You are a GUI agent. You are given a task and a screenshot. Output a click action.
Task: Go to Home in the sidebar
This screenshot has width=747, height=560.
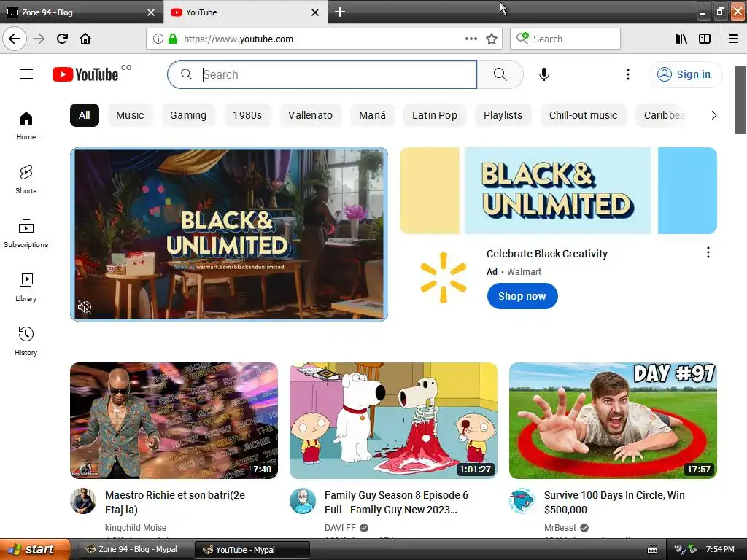tap(26, 125)
